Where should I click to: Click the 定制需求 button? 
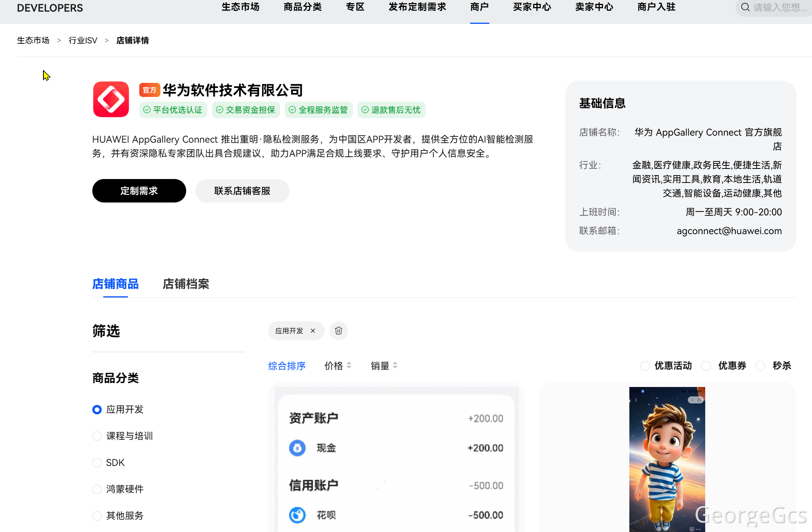coord(139,191)
